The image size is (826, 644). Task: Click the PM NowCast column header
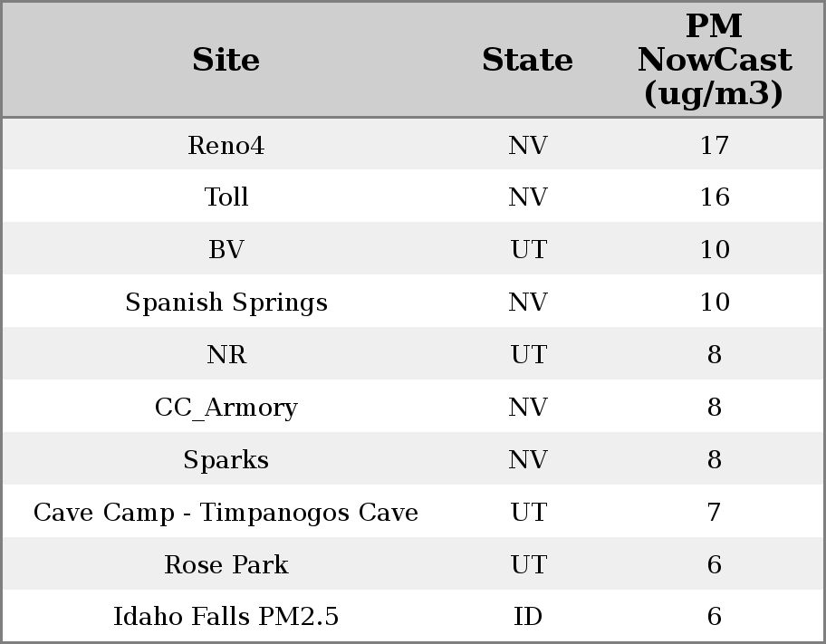[x=714, y=60]
